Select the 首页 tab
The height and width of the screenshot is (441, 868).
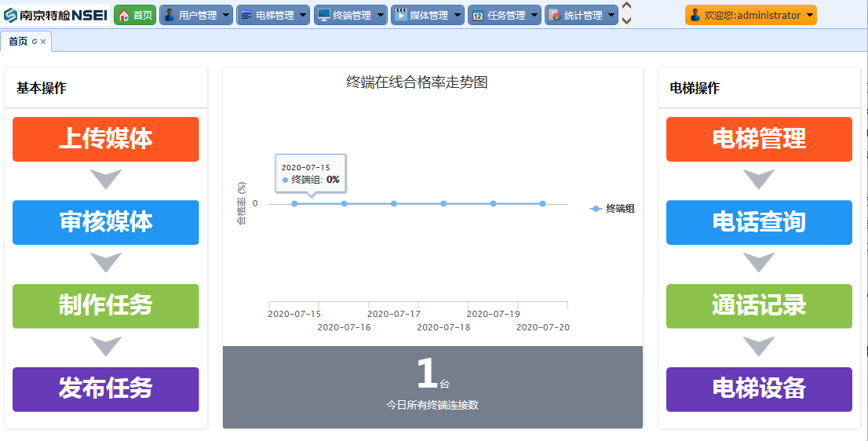18,42
